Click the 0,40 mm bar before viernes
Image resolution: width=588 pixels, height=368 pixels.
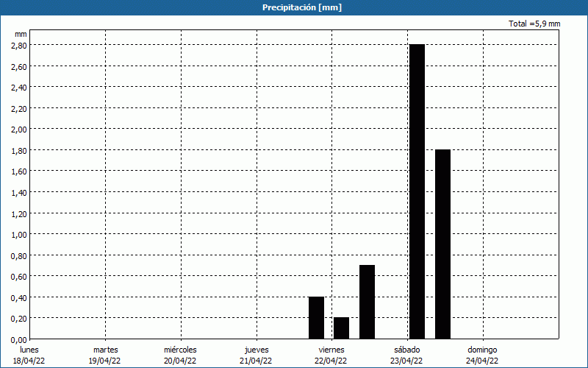[317, 318]
